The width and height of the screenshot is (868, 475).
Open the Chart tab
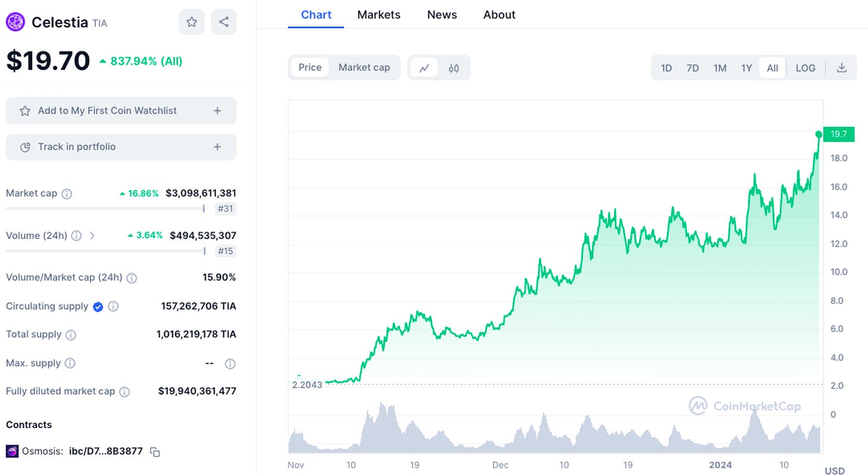click(316, 15)
